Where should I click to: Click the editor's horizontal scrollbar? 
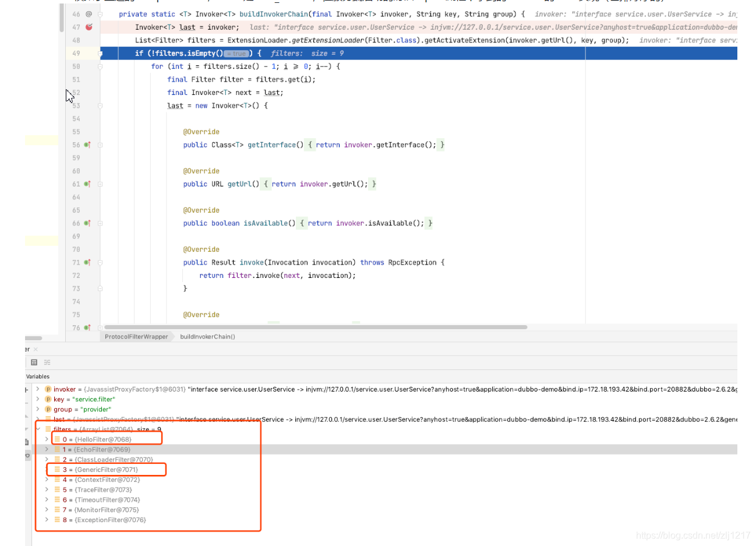coord(316,327)
